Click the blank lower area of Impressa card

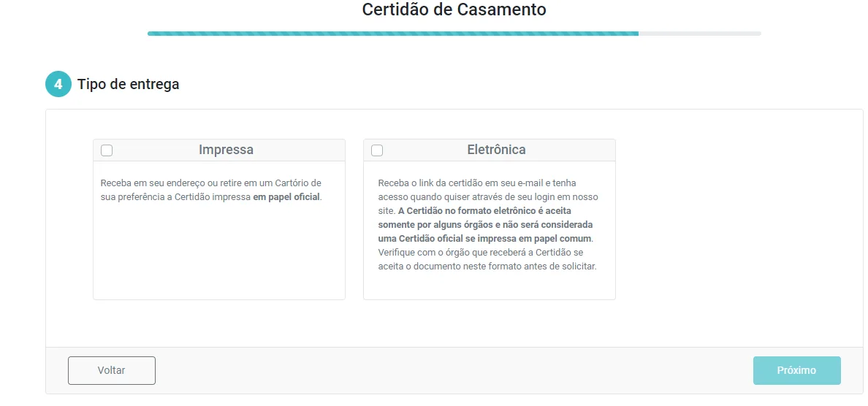tap(218, 256)
